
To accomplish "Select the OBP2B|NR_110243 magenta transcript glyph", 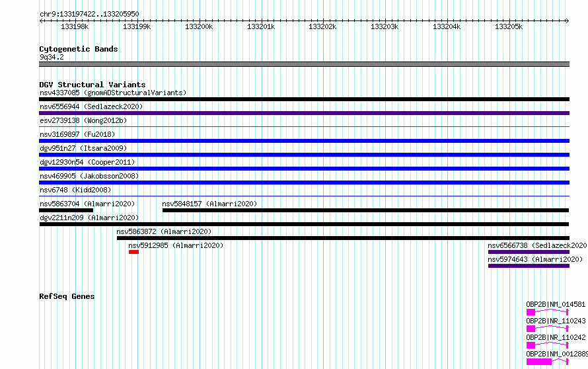I will click(x=548, y=329).
